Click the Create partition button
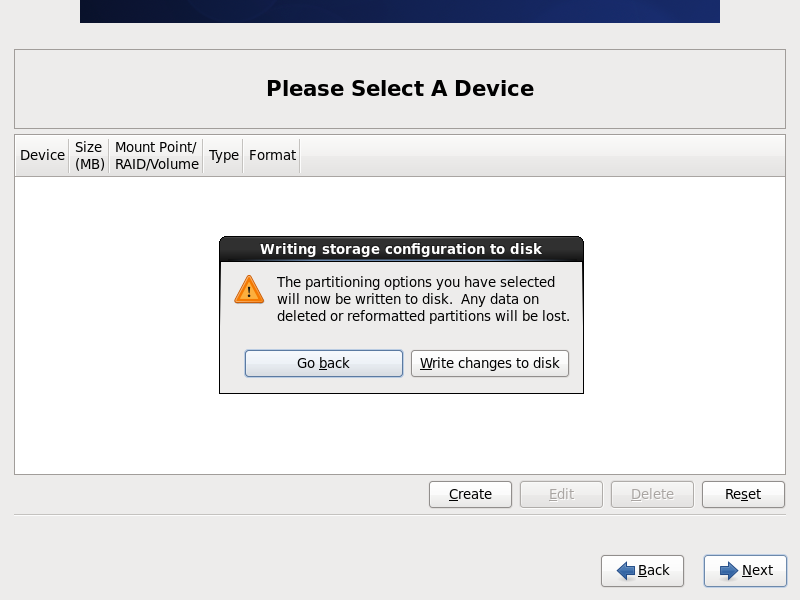This screenshot has width=800, height=600. point(470,494)
